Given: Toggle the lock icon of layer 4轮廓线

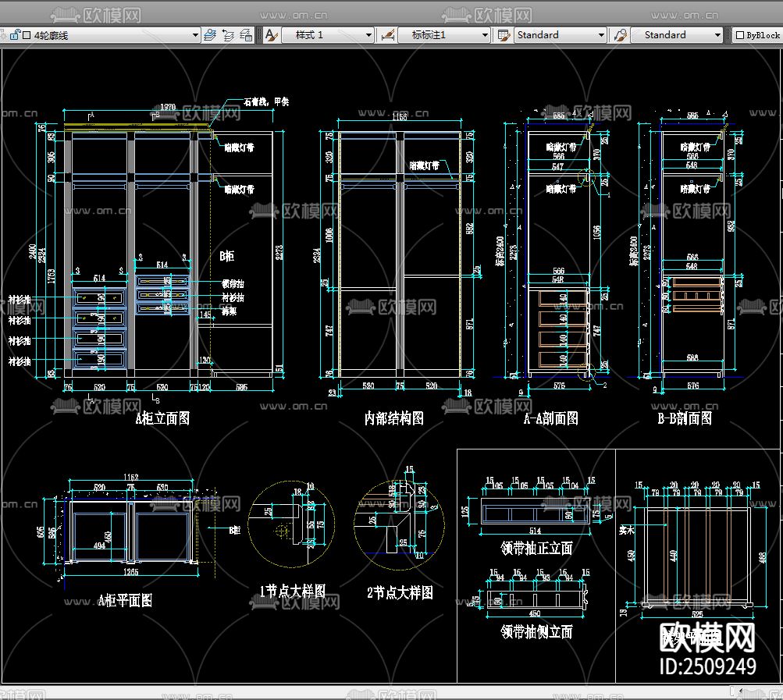Looking at the screenshot, I should (x=15, y=35).
